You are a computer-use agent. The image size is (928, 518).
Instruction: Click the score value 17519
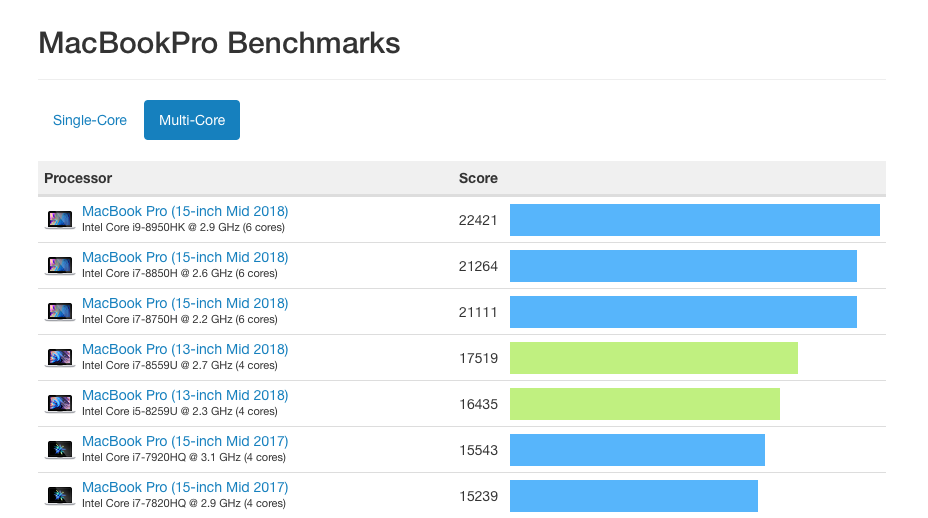(x=478, y=358)
